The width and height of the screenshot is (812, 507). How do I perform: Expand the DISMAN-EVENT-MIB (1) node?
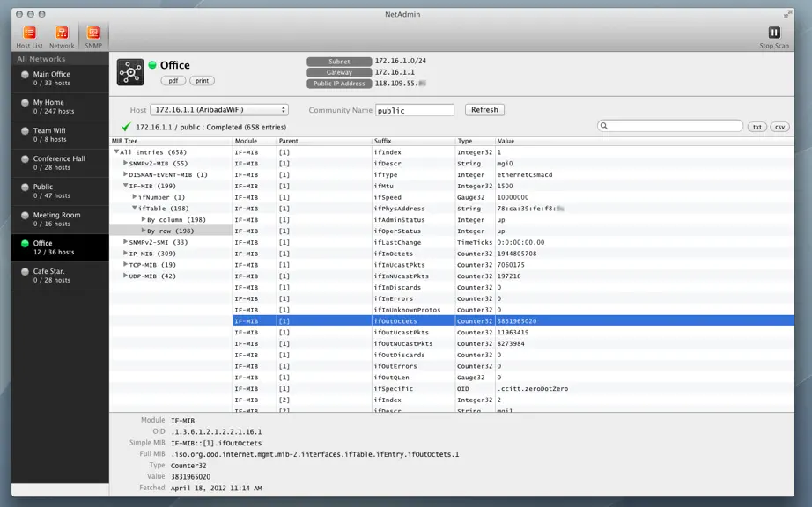tap(125, 174)
